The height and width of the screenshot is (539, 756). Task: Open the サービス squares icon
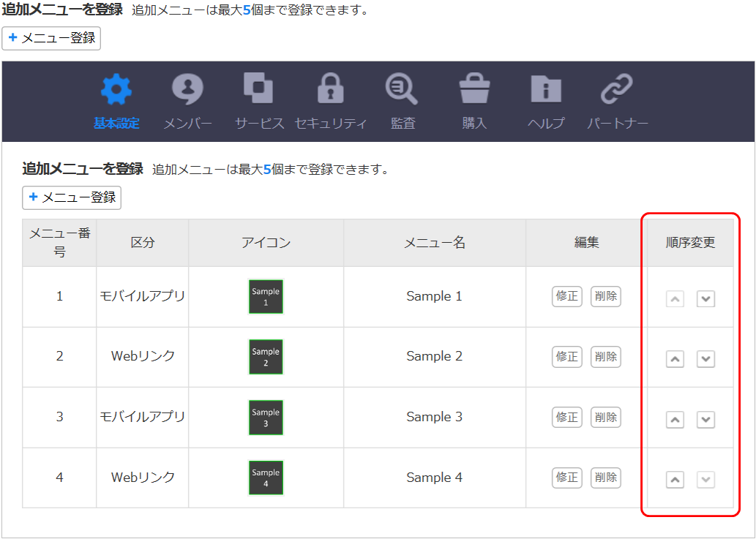click(258, 88)
